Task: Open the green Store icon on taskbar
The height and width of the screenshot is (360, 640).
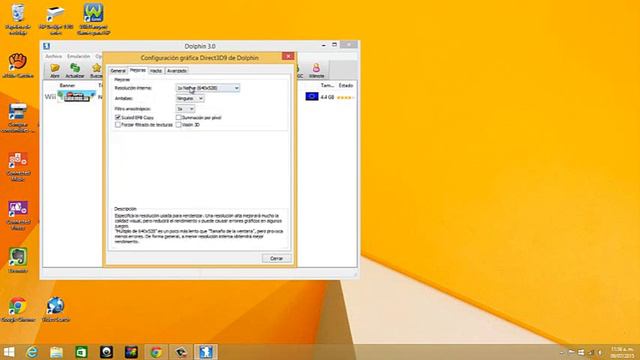Action: [x=81, y=352]
